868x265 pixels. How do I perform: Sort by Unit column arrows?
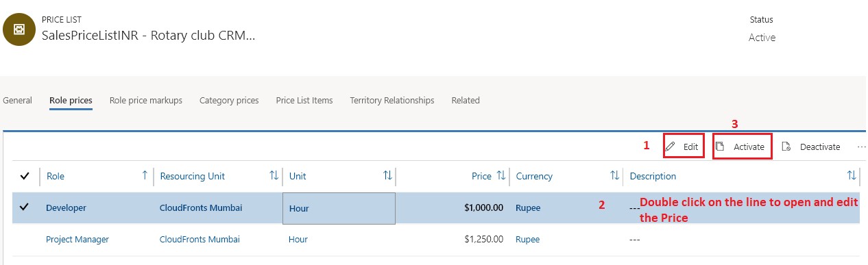point(387,176)
